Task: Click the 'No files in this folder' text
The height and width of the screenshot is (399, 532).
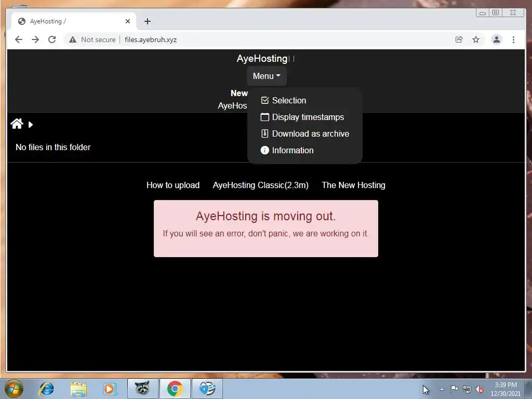Action: pyautogui.click(x=53, y=147)
